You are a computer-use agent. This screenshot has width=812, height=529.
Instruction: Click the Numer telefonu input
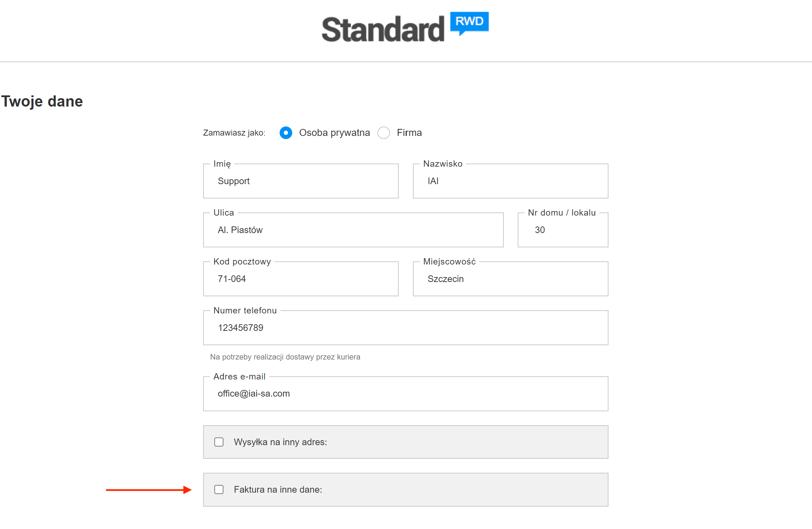406,328
